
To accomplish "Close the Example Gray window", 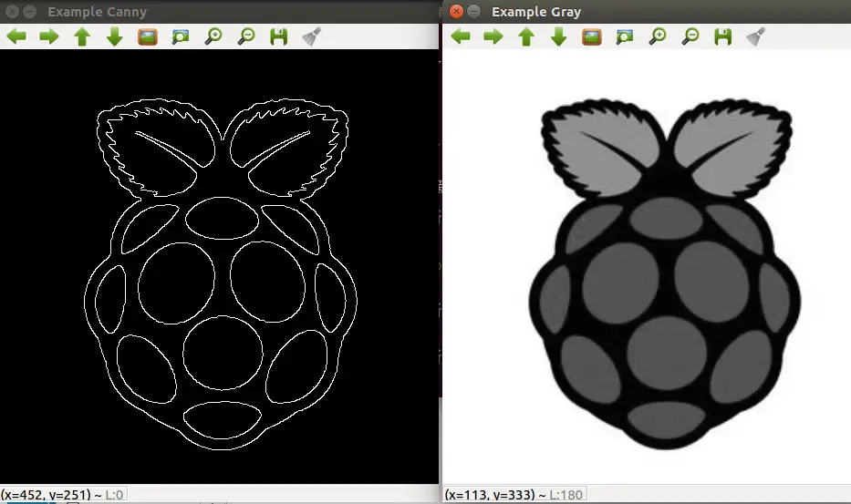I will point(456,12).
